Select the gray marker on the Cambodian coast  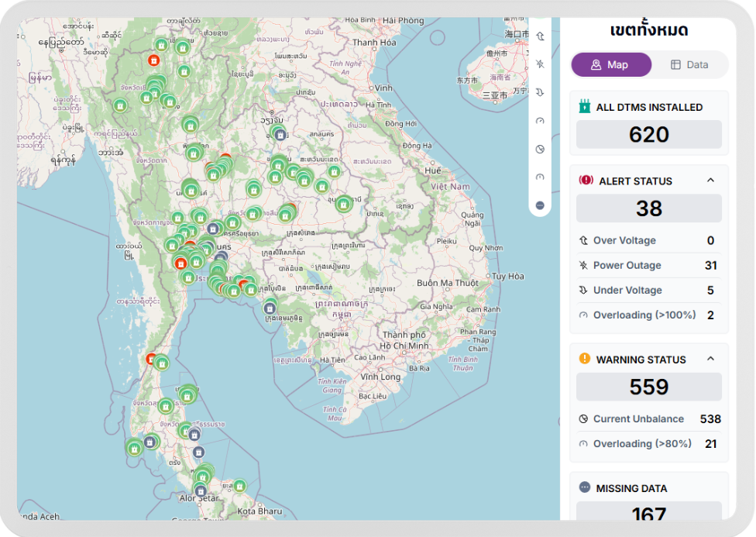tap(270, 308)
